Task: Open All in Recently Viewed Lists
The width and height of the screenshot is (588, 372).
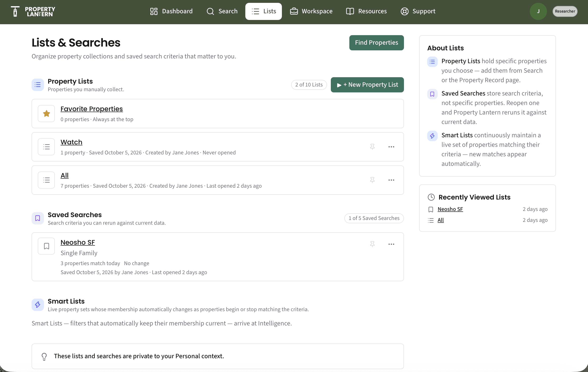Action: coord(441,220)
